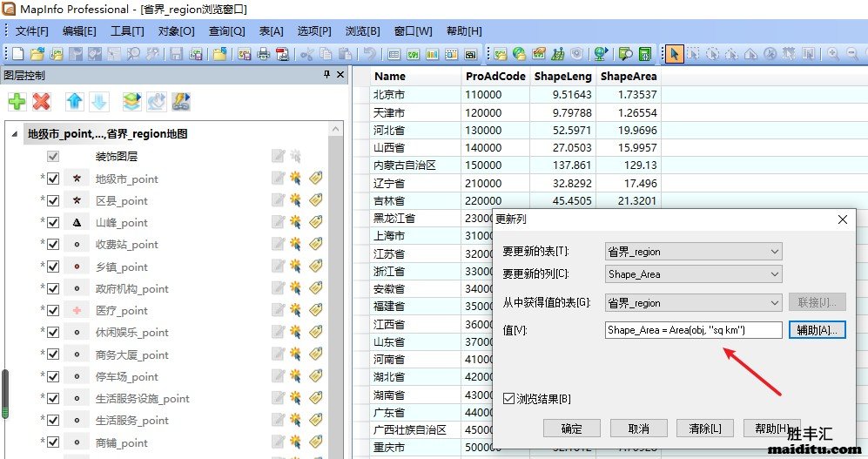The image size is (868, 459).
Task: Open the 文件[F] menu
Action: click(31, 31)
